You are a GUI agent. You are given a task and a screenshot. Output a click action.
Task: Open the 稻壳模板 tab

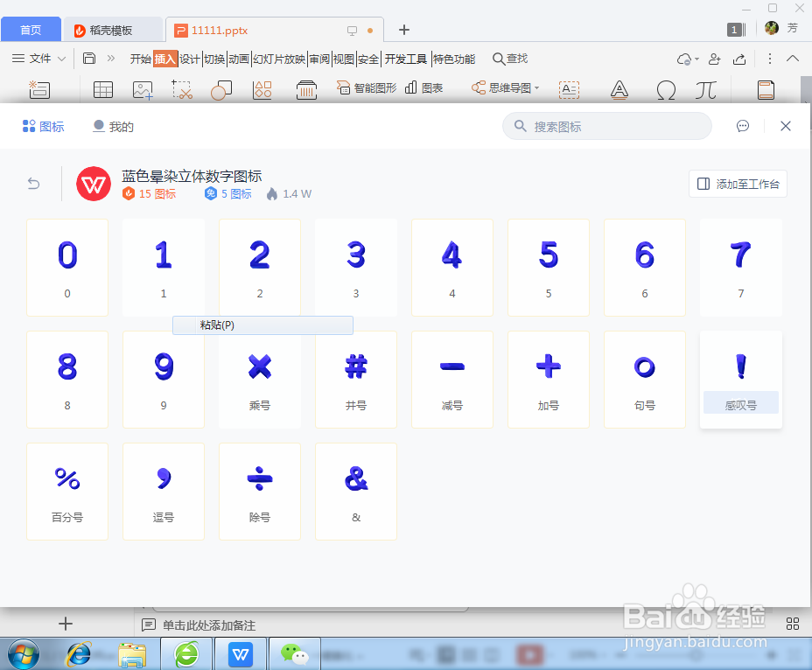(x=111, y=30)
